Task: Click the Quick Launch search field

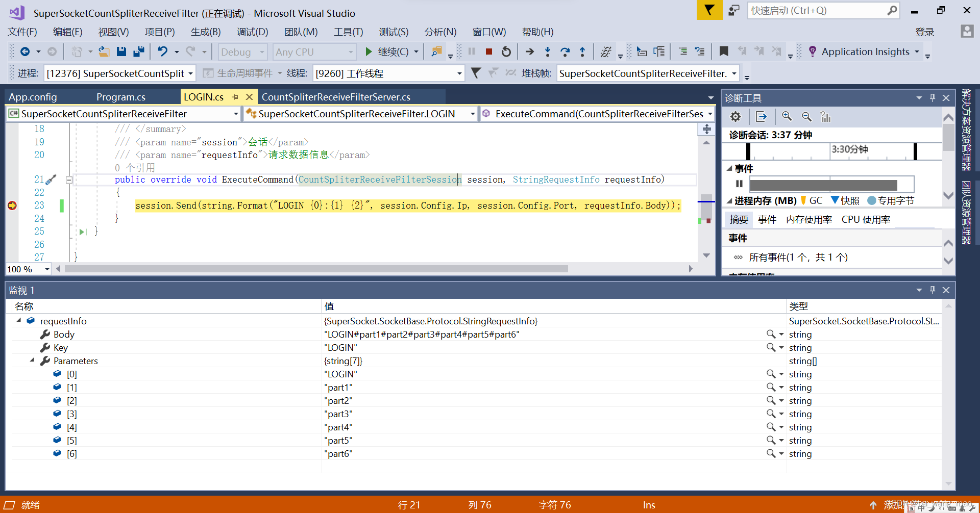Action: [823, 10]
